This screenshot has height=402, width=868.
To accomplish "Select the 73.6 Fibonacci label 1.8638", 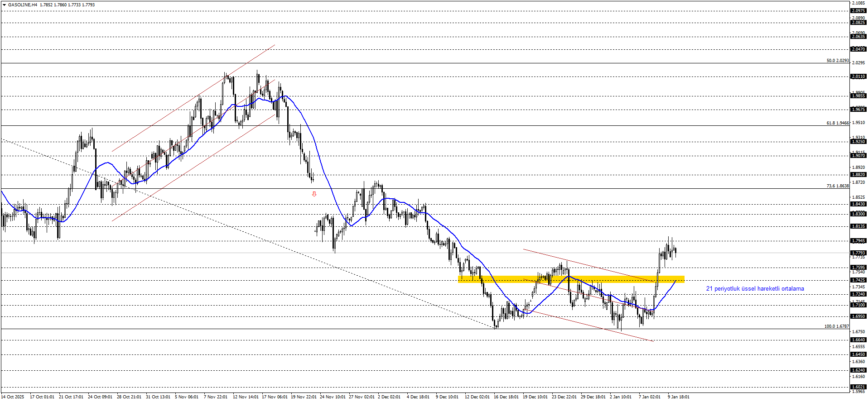I will pos(837,186).
